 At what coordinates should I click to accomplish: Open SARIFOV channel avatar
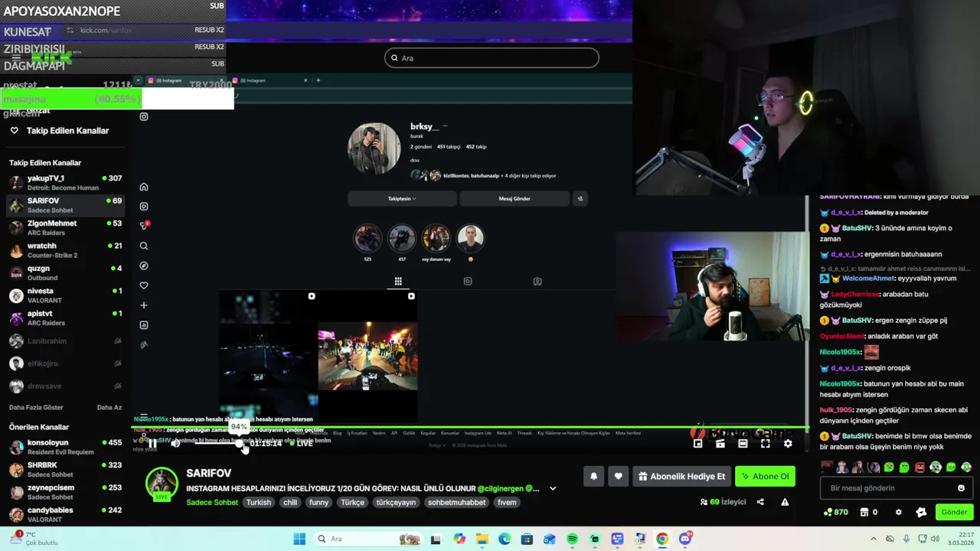[162, 483]
